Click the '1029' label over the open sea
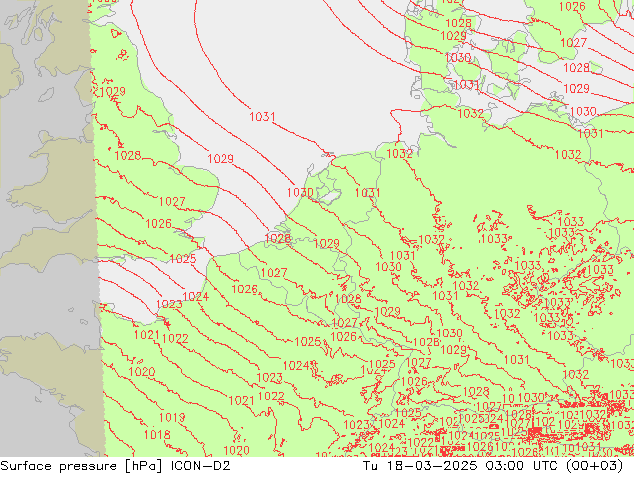This screenshot has width=634, height=490. click(220, 158)
